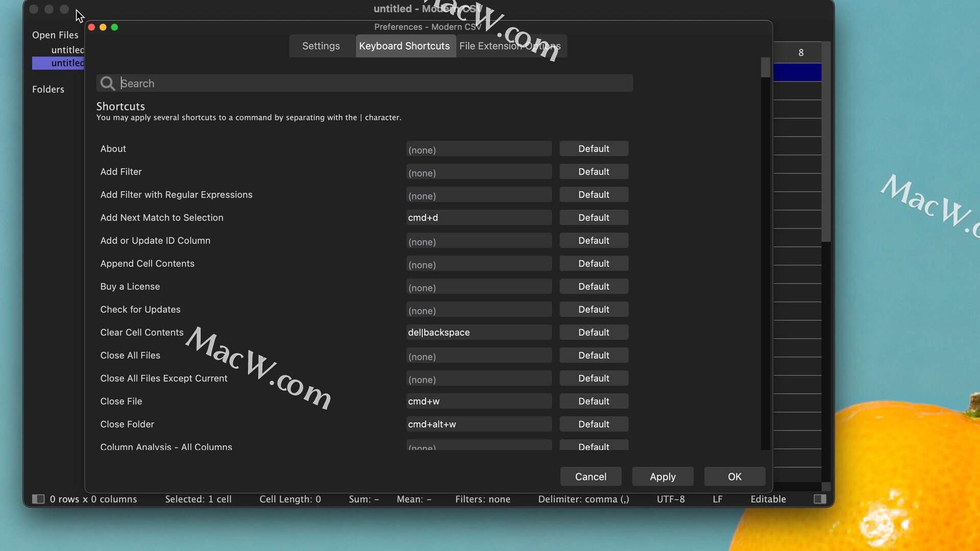
Task: Toggle left panel icon in status bar
Action: point(38,499)
